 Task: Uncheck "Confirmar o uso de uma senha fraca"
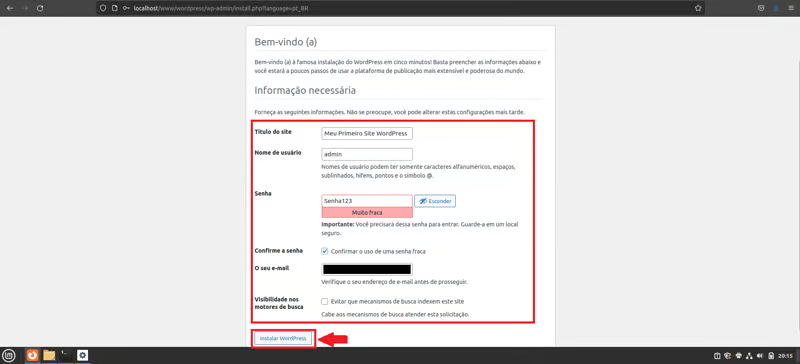click(x=324, y=251)
